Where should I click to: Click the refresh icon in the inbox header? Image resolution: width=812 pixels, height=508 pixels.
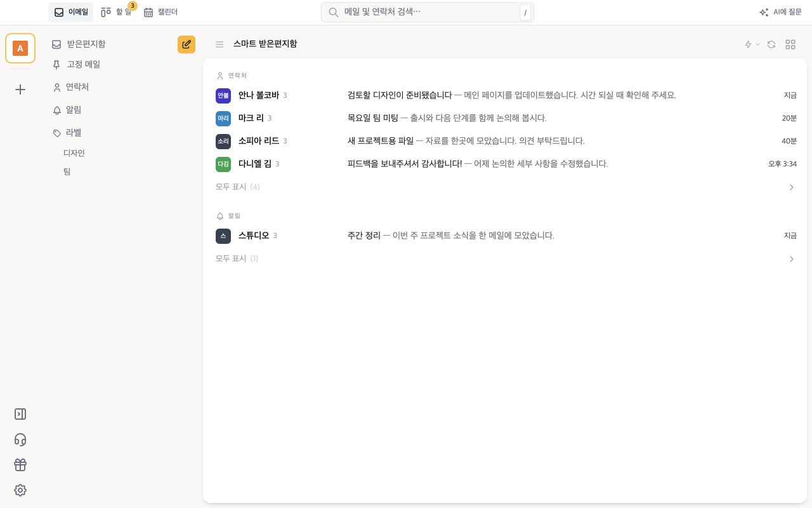pyautogui.click(x=771, y=44)
